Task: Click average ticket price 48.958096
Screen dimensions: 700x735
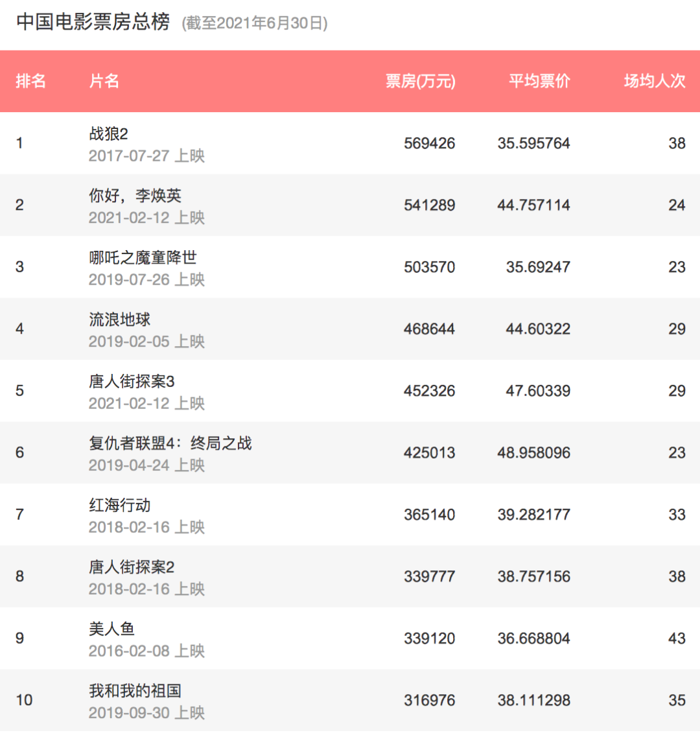Action: (534, 453)
